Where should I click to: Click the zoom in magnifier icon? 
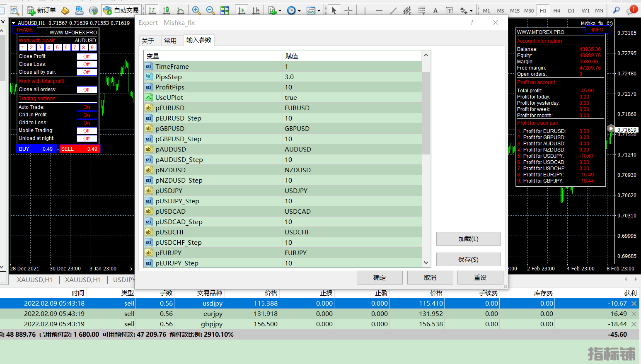(x=196, y=10)
